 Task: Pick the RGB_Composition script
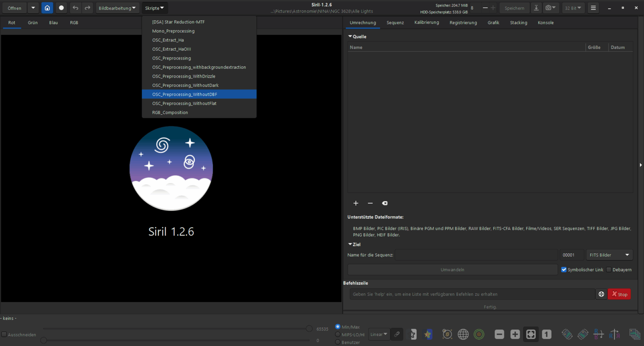pyautogui.click(x=199, y=112)
